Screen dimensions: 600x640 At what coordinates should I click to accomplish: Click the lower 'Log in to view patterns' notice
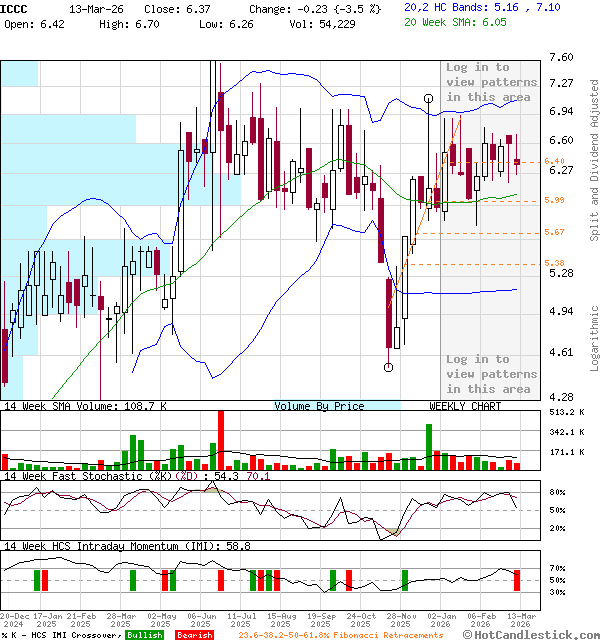coord(492,374)
